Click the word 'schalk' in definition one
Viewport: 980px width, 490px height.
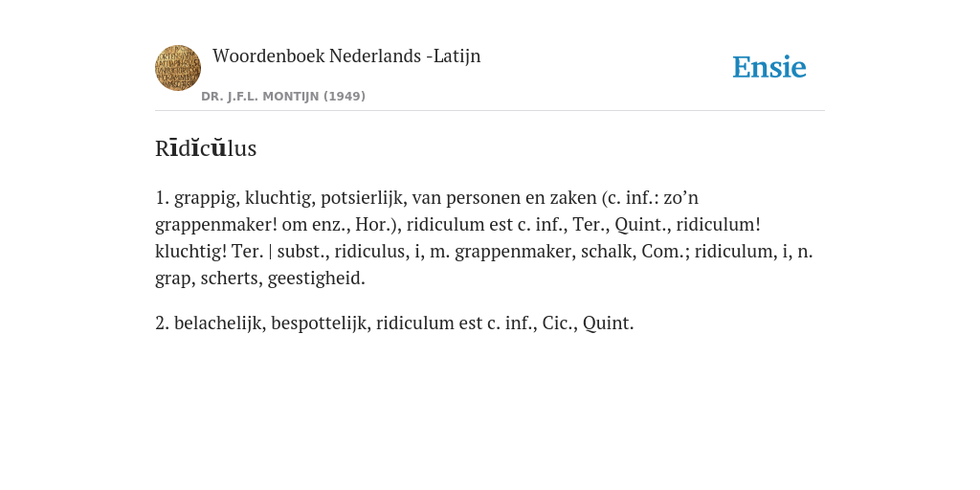tap(608, 252)
